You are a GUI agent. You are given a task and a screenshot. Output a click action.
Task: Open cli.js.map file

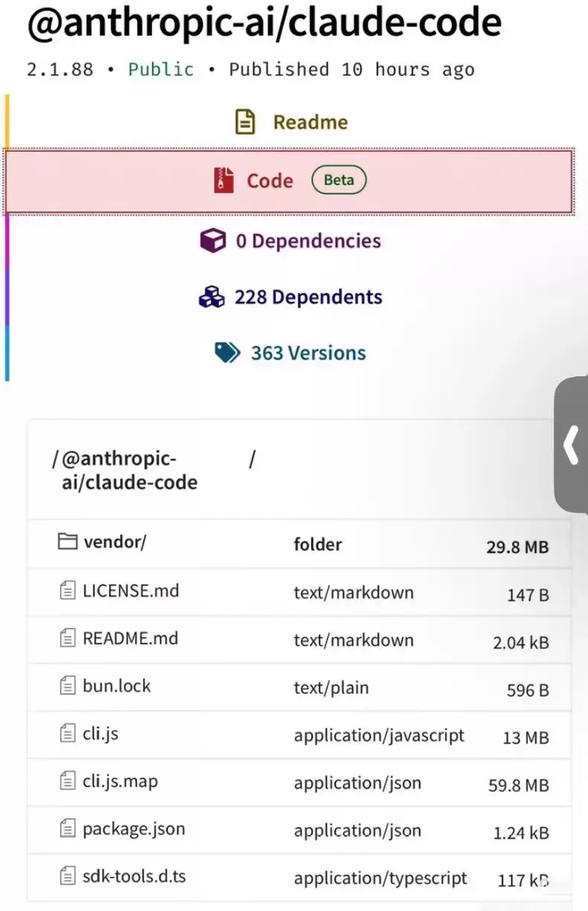click(x=121, y=781)
